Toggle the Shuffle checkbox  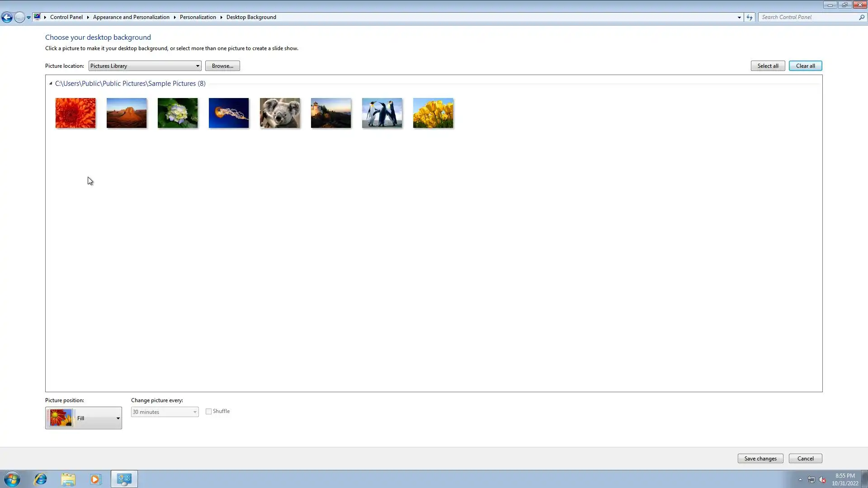[208, 411]
